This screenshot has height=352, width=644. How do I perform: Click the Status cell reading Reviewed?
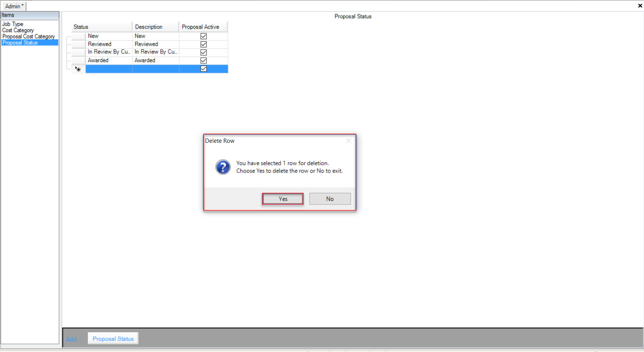pos(109,44)
